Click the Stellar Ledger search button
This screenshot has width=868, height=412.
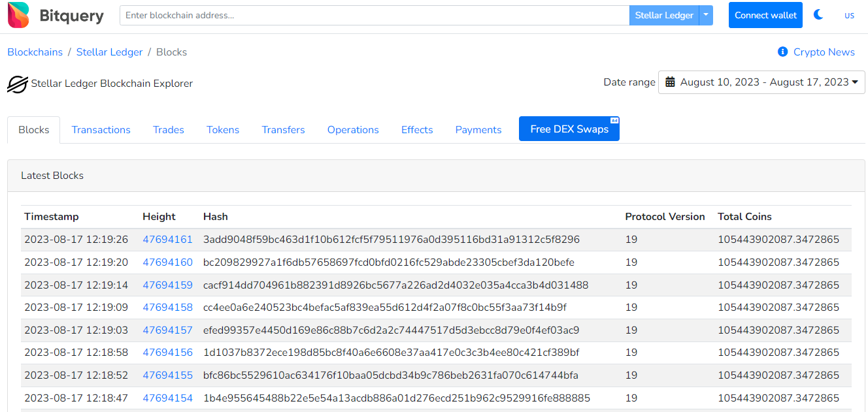[664, 15]
